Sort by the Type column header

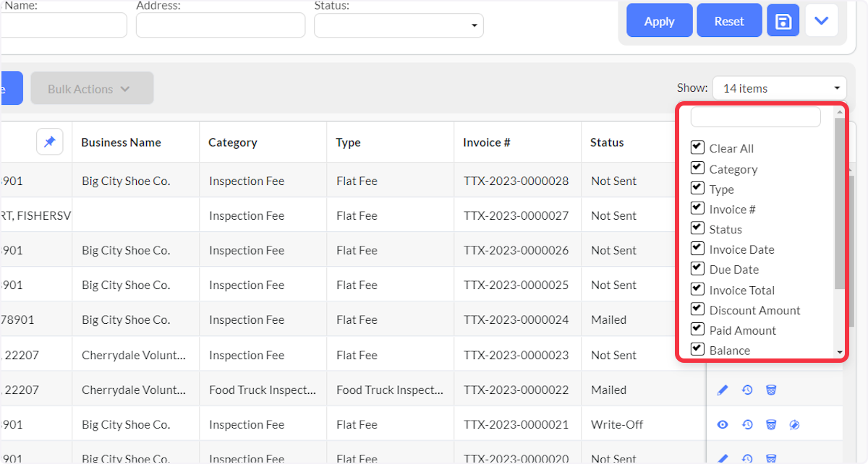click(348, 142)
